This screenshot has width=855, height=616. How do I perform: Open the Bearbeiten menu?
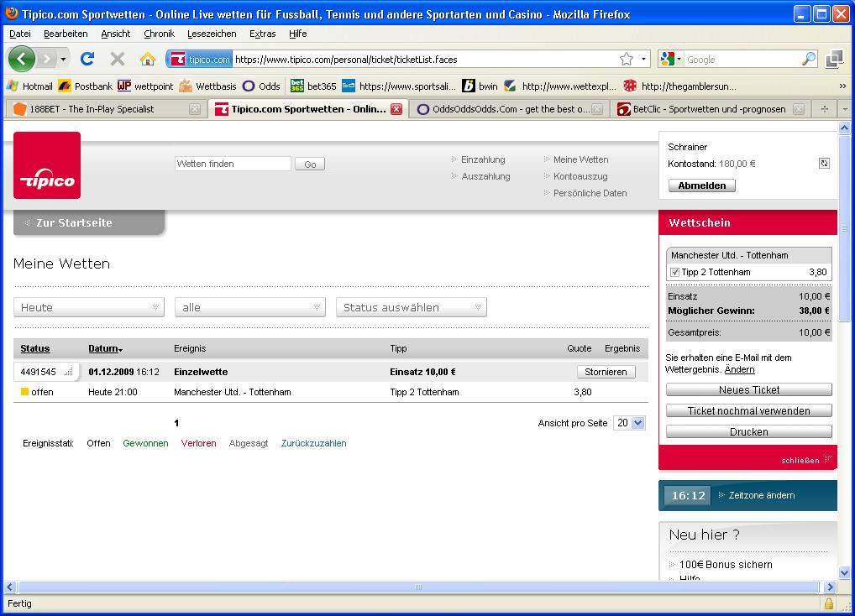click(x=66, y=34)
